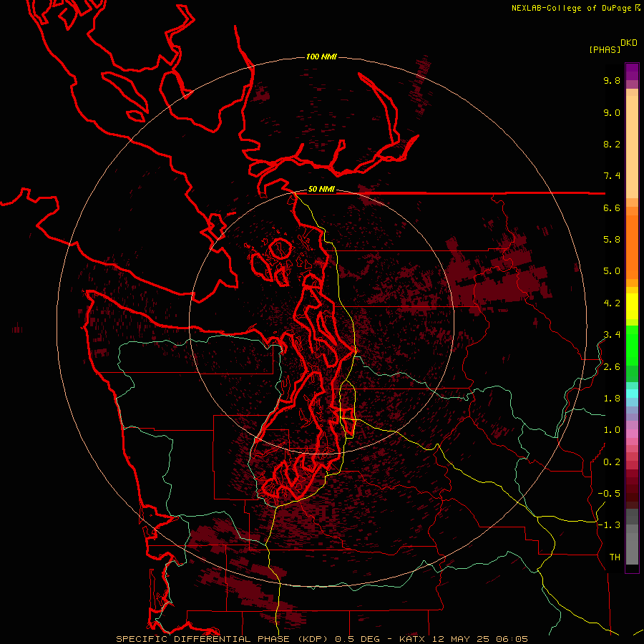
Task: Click the 0.2 scale value
Action: [612, 462]
